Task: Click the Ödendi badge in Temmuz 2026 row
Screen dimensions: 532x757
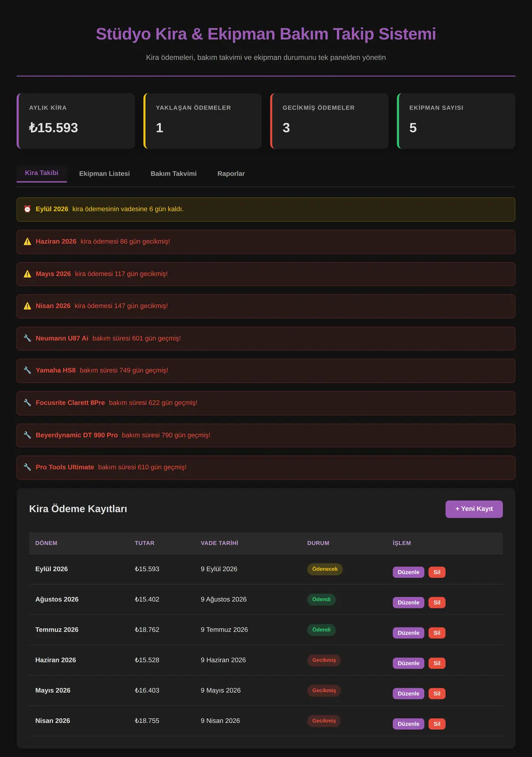Action: tap(321, 630)
